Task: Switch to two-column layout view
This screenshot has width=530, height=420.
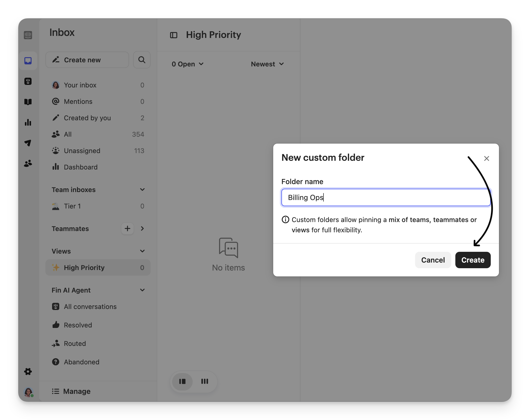Action: [182, 381]
